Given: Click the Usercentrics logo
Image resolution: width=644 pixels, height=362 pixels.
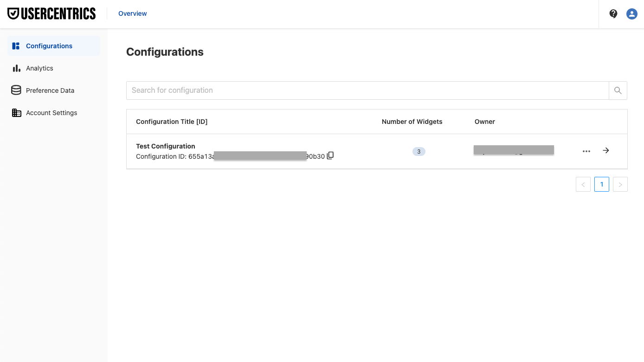Looking at the screenshot, I should 52,13.
